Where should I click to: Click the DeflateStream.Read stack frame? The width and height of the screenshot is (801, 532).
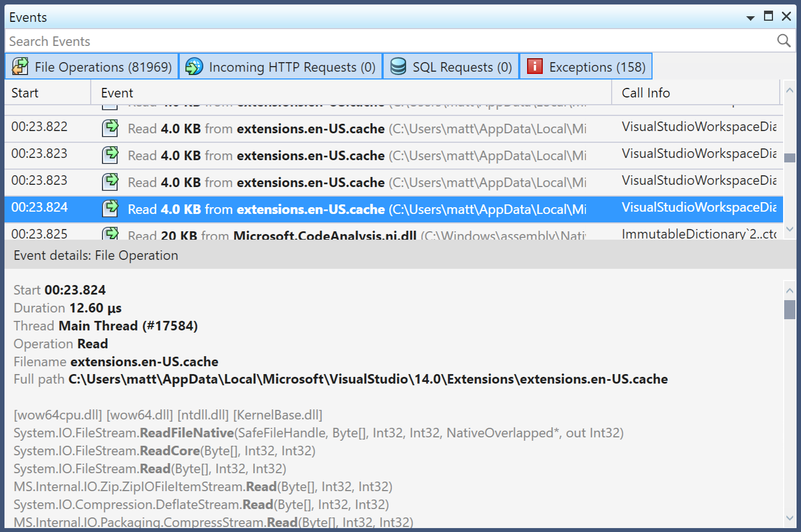(201, 505)
